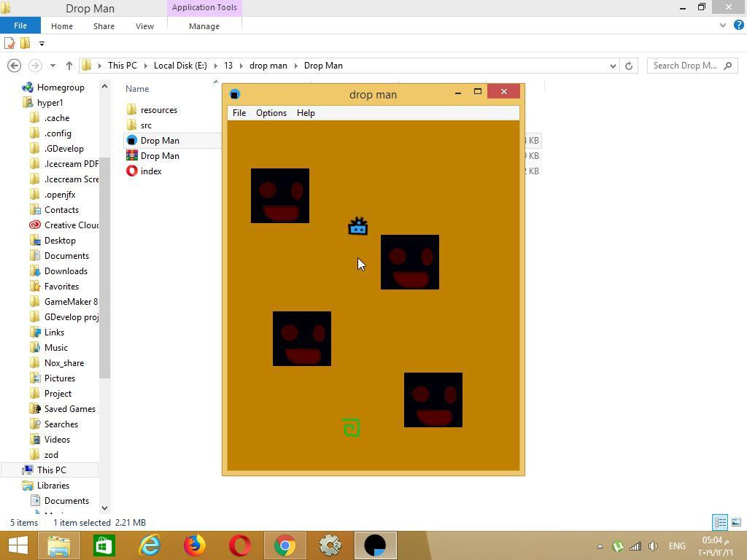Open Explorer help question mark icon
The height and width of the screenshot is (560, 747).
tap(739, 26)
